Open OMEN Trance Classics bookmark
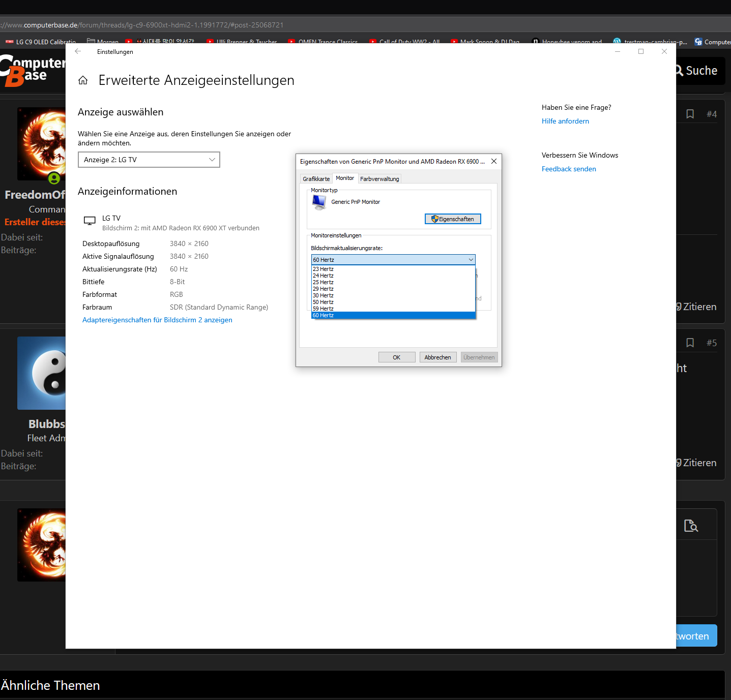Screen dimensions: 731x700 click(323, 42)
